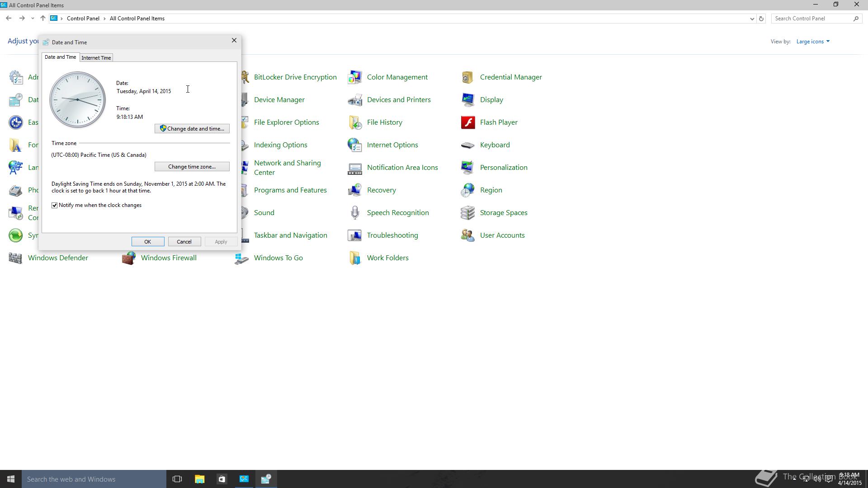Open the Device Manager link
This screenshot has width=868, height=488.
point(279,100)
